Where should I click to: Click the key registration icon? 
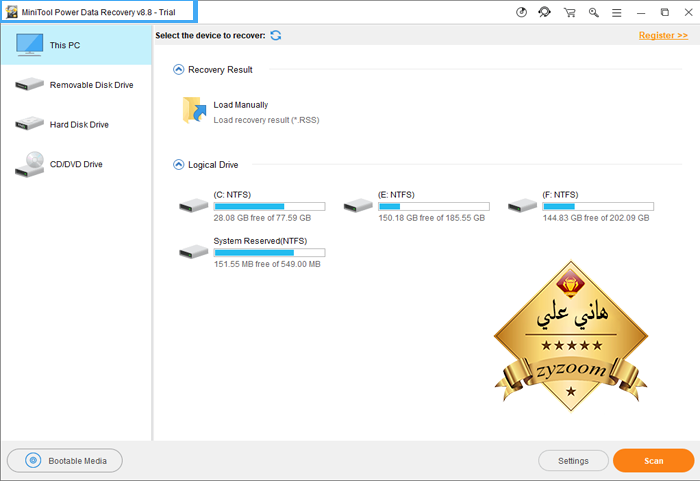pyautogui.click(x=594, y=12)
